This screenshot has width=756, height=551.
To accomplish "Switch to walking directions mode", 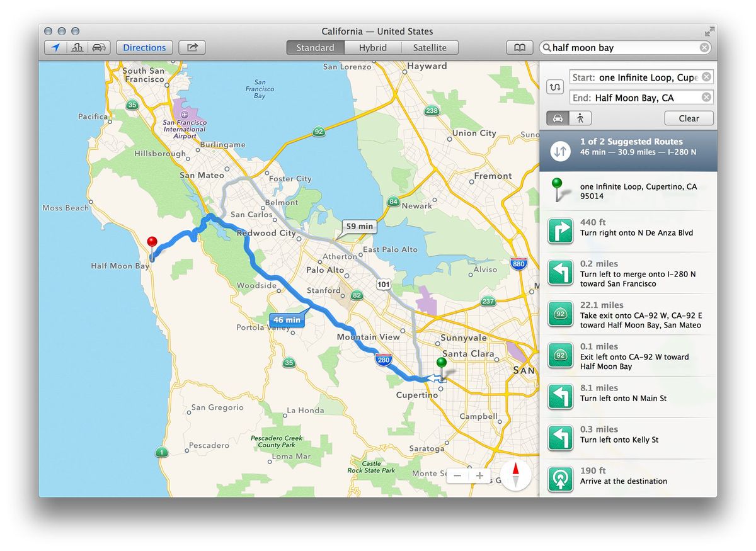I will [579, 118].
